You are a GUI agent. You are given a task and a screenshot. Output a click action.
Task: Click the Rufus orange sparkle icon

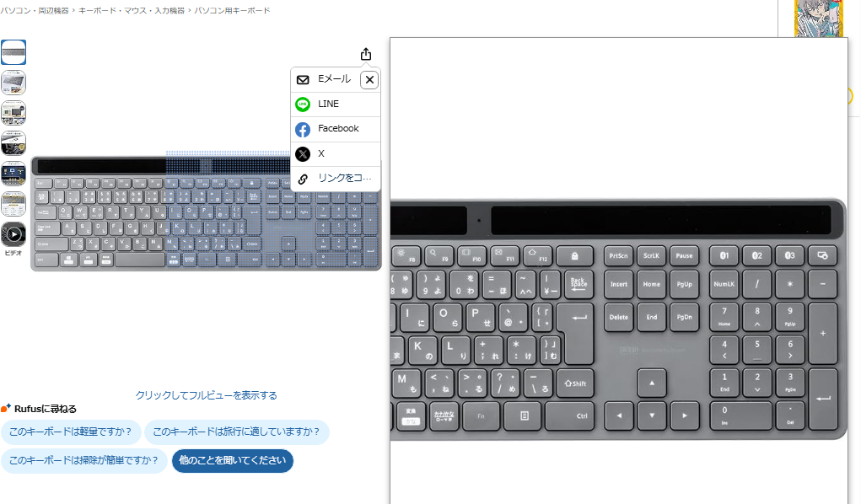6,408
